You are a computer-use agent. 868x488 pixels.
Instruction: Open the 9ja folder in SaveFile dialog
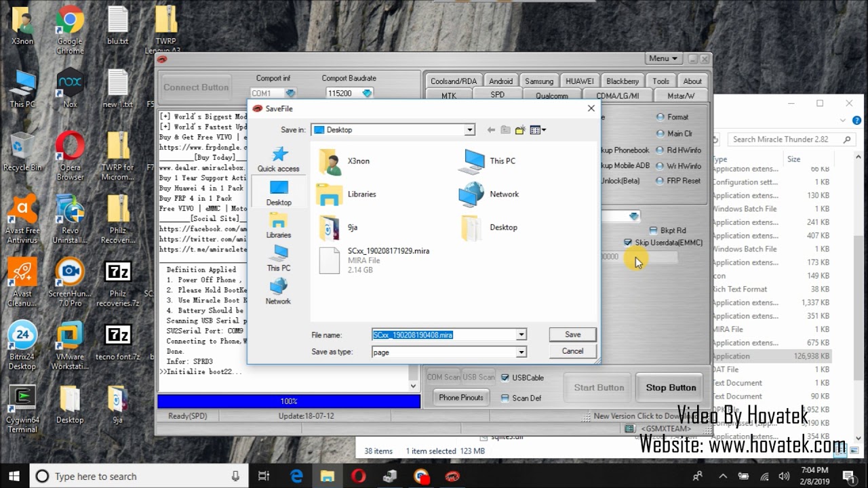click(339, 228)
